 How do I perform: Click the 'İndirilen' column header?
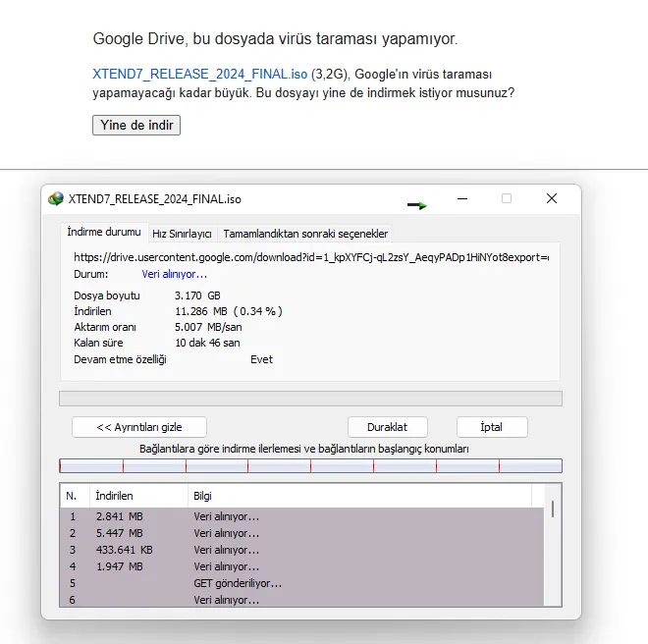(x=138, y=496)
